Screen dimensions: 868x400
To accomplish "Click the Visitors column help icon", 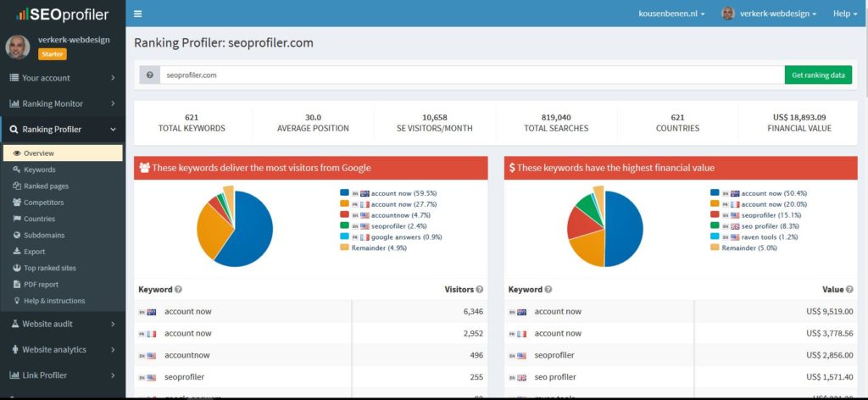I will click(x=480, y=289).
